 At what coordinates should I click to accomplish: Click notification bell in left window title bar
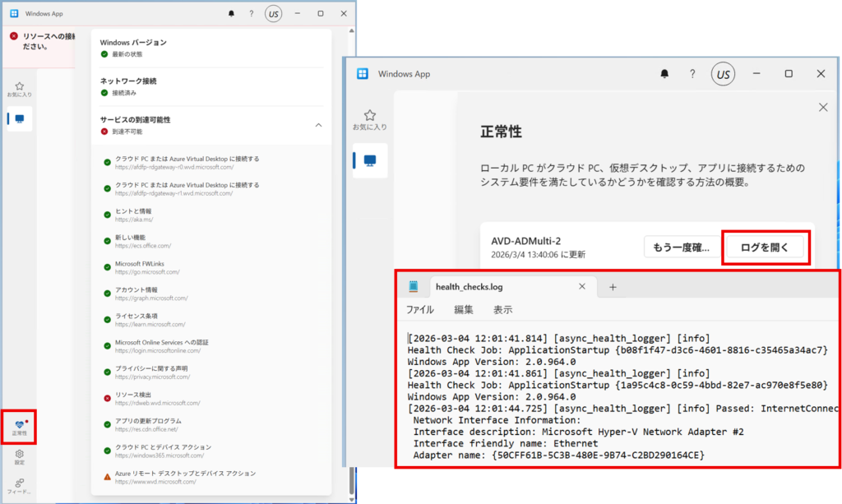click(231, 14)
